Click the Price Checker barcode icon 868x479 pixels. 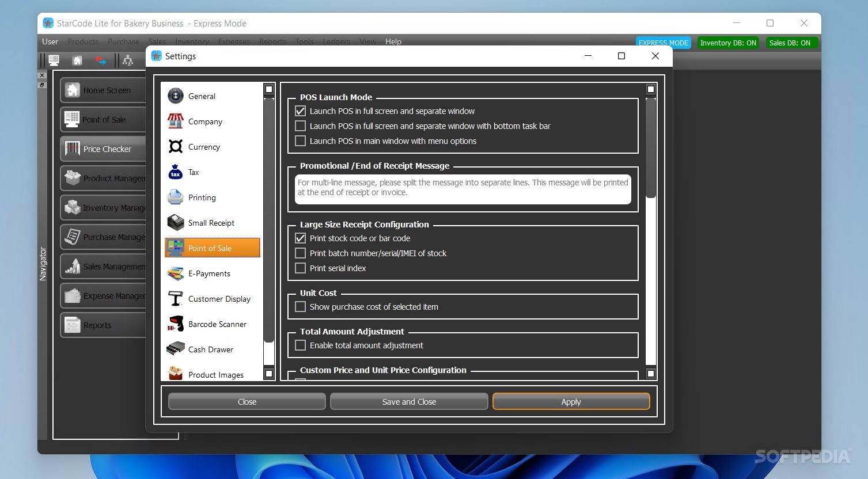tap(73, 149)
